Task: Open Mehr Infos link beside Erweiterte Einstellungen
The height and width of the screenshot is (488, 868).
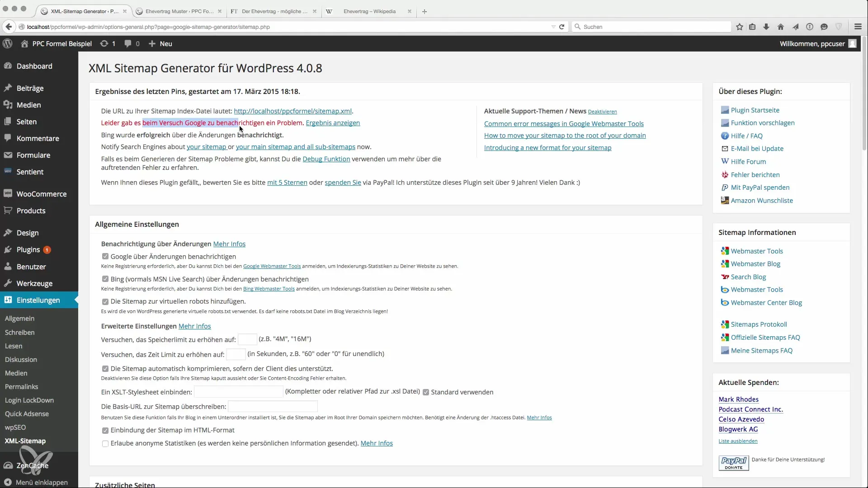Action: (x=194, y=326)
